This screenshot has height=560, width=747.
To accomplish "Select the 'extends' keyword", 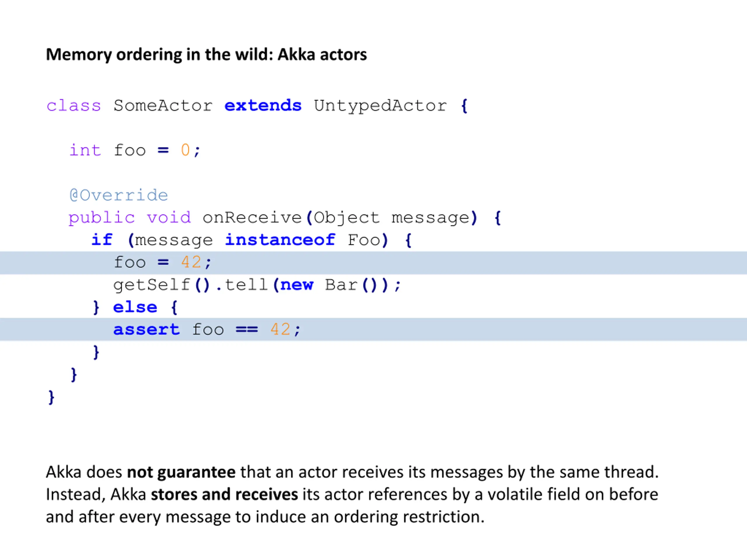I will pos(263,106).
